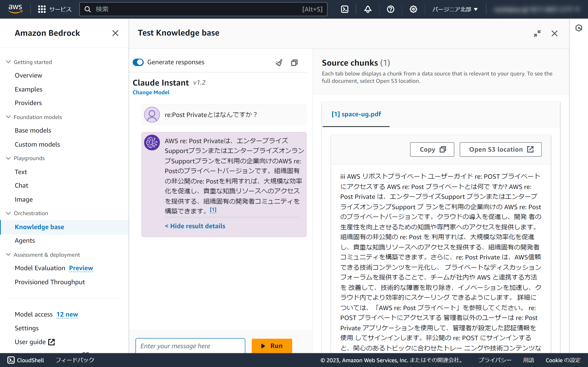
Task: Click the Open S3 location button
Action: pos(500,150)
